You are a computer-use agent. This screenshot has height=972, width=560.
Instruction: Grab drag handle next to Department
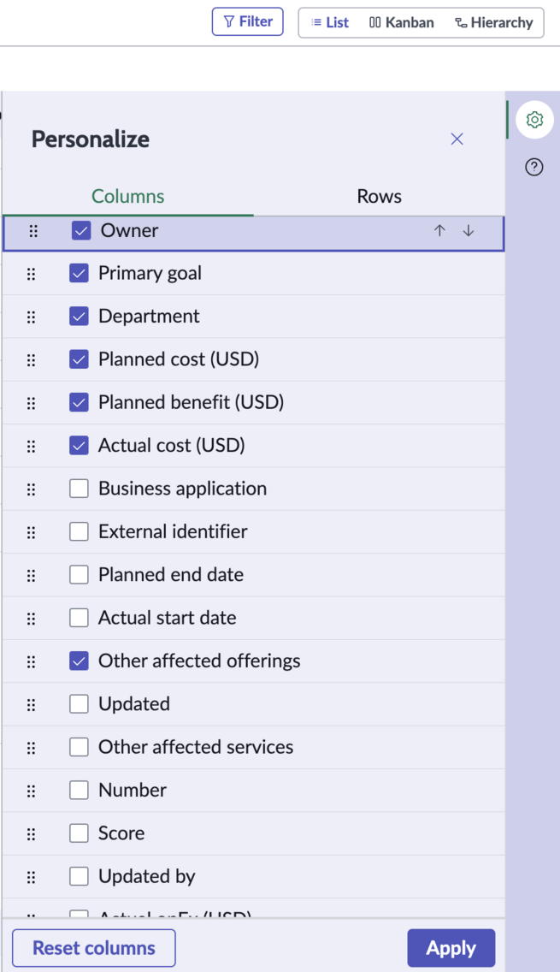coord(32,317)
